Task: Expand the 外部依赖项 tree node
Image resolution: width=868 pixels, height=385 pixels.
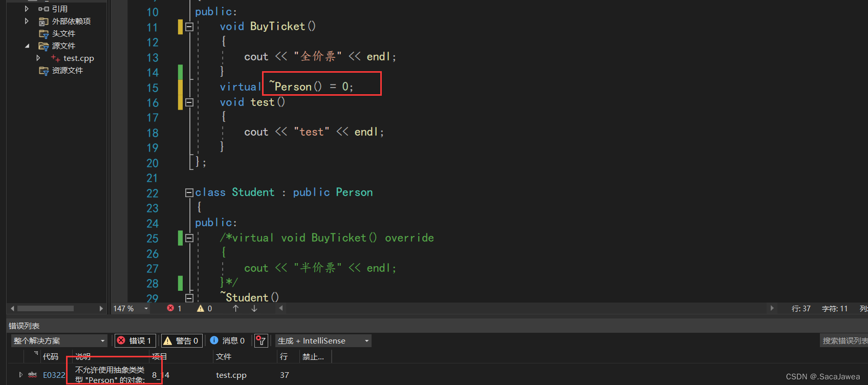Action: 27,21
